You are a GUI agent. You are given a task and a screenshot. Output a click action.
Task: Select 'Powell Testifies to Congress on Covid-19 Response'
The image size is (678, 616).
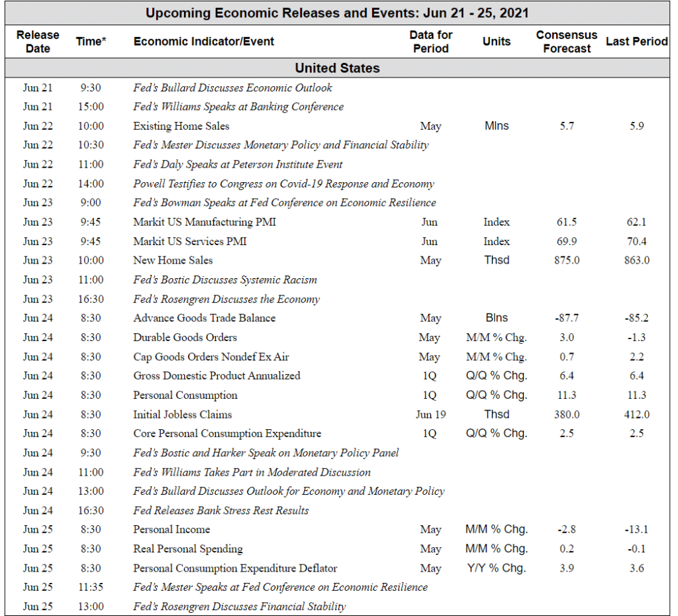tap(283, 184)
